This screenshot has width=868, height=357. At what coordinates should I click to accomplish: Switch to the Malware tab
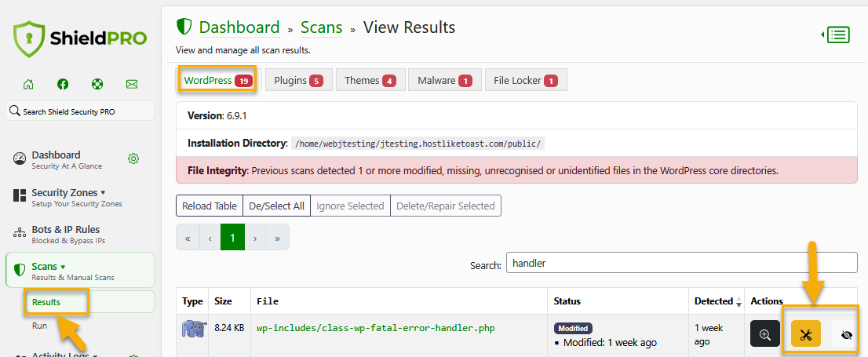coord(445,80)
